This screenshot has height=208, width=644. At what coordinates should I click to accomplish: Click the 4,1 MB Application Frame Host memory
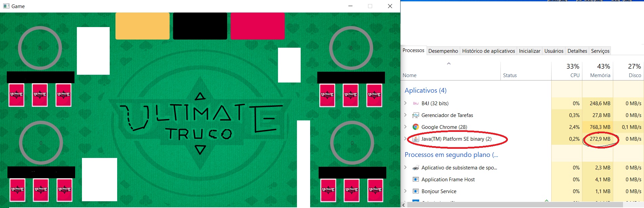tap(603, 180)
